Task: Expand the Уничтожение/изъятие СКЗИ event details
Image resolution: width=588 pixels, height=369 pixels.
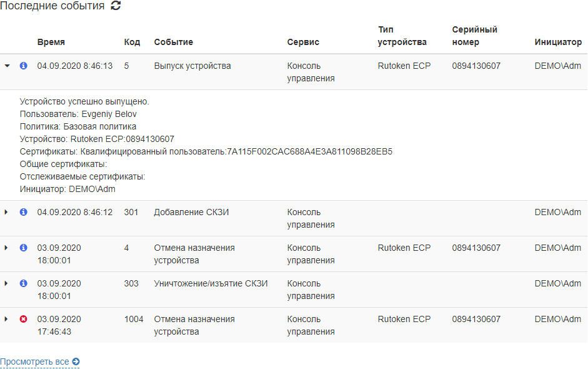Action: [7, 283]
